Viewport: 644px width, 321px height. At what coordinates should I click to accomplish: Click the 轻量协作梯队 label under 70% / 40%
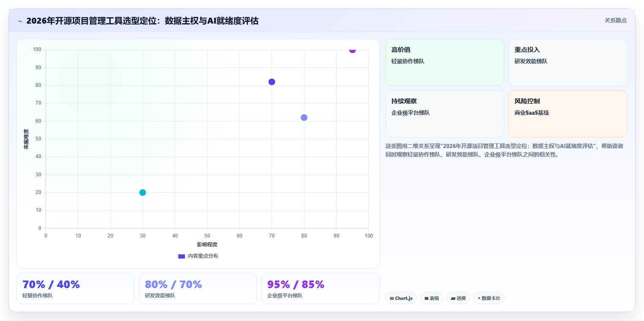38,296
